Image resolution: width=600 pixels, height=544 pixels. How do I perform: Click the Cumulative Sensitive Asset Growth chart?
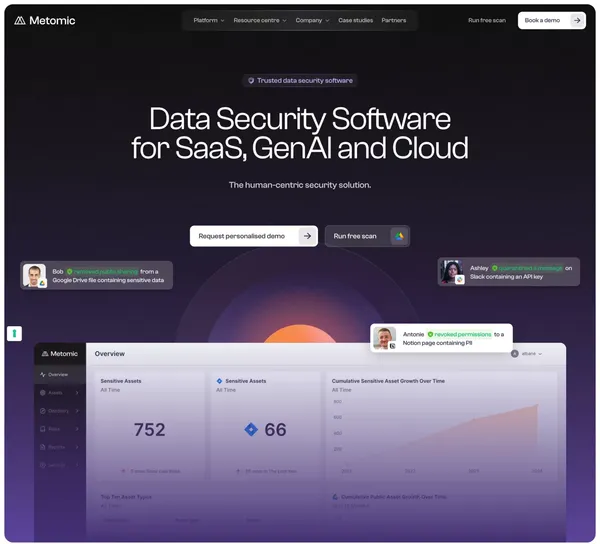[x=440, y=436]
